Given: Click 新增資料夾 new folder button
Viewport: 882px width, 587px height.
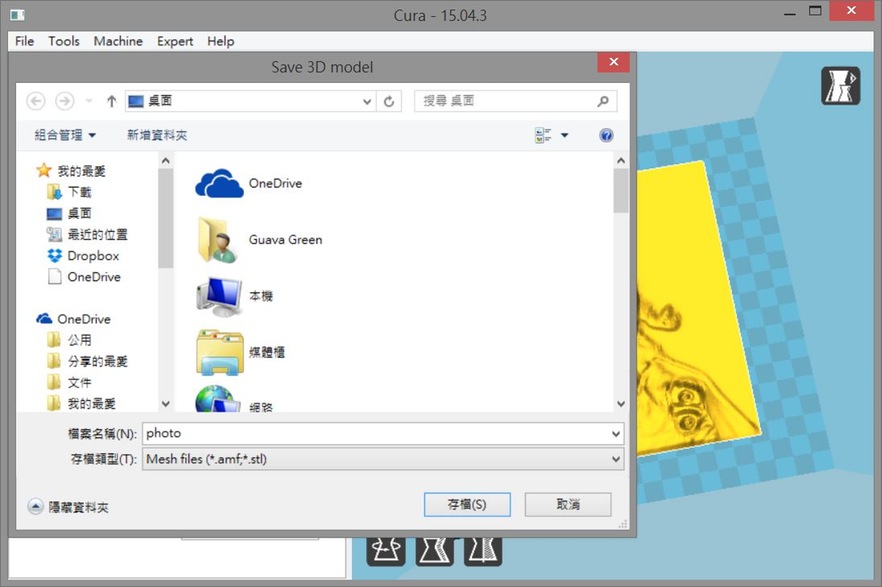Looking at the screenshot, I should pos(157,136).
